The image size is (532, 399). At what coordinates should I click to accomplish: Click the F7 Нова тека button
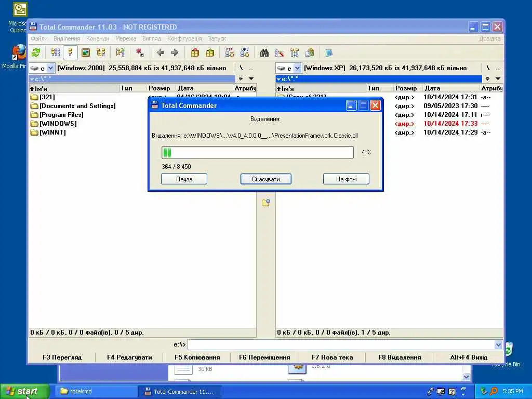click(x=332, y=357)
